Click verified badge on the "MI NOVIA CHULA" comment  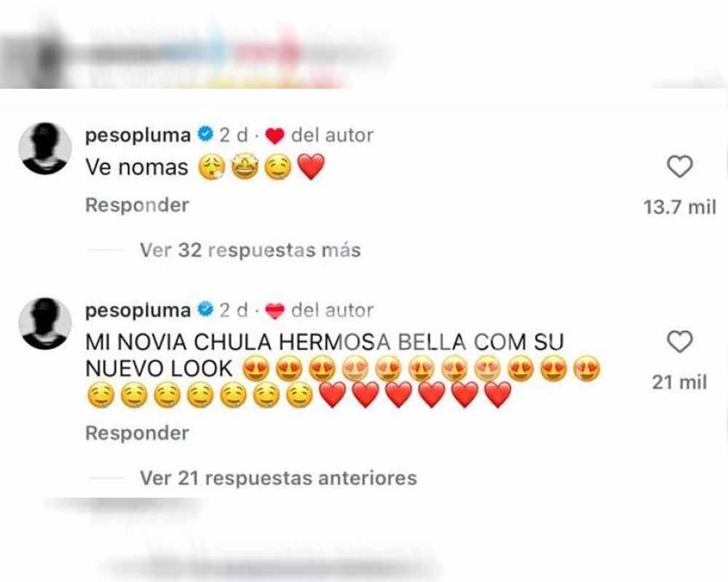205,310
